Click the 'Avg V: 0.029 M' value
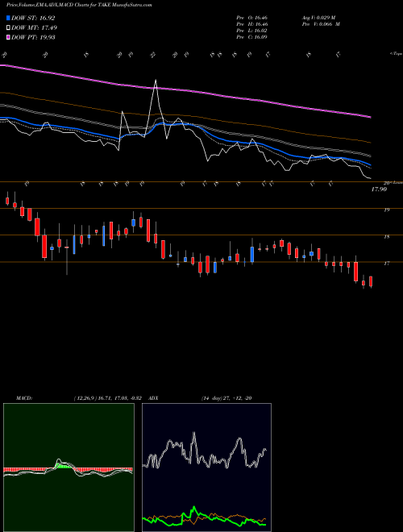The image size is (403, 532). (x=318, y=17)
